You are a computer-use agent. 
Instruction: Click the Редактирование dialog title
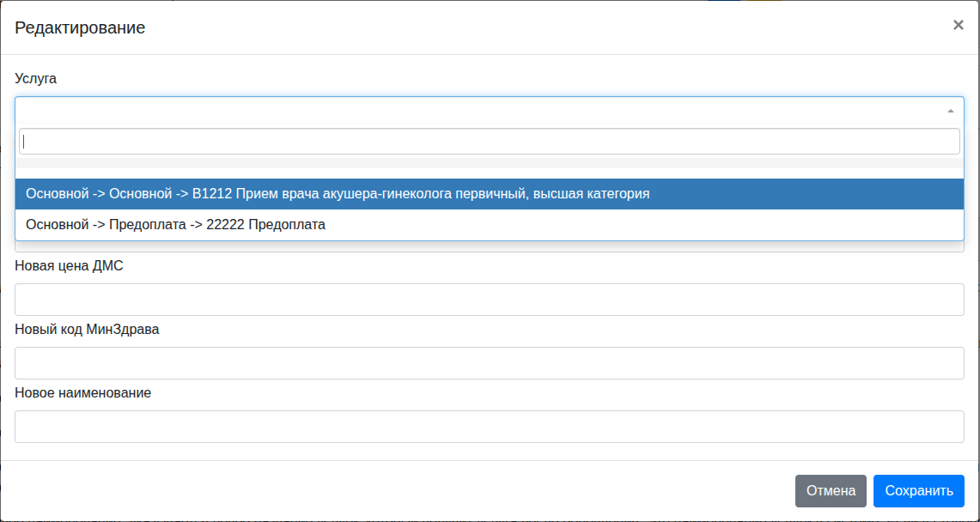coord(80,27)
